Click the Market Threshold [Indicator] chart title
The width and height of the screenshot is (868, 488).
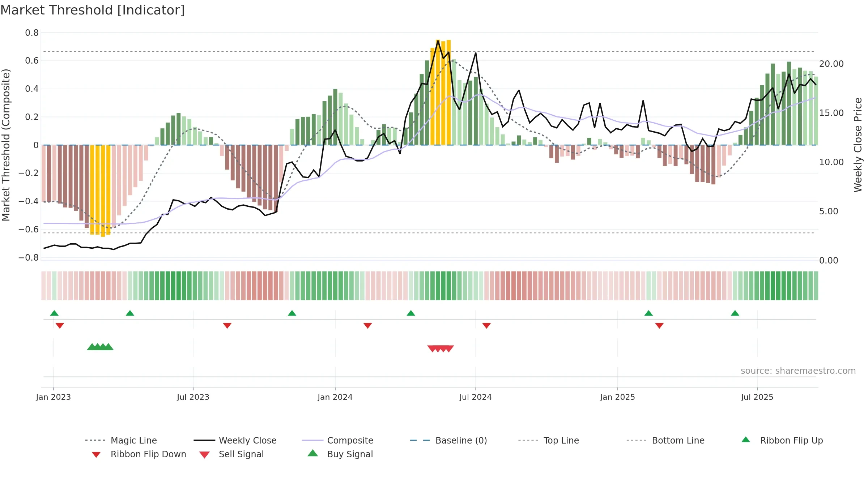(x=93, y=10)
